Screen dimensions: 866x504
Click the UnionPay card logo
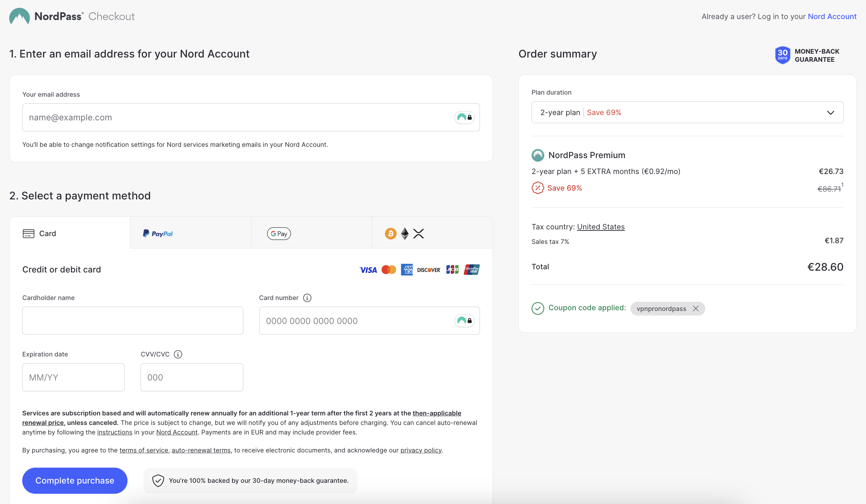[472, 270]
